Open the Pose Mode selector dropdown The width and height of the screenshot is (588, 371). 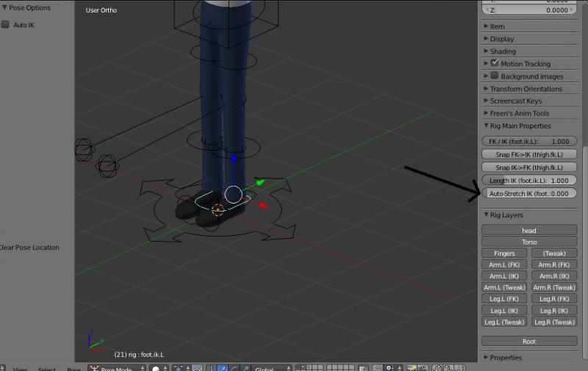click(x=117, y=368)
